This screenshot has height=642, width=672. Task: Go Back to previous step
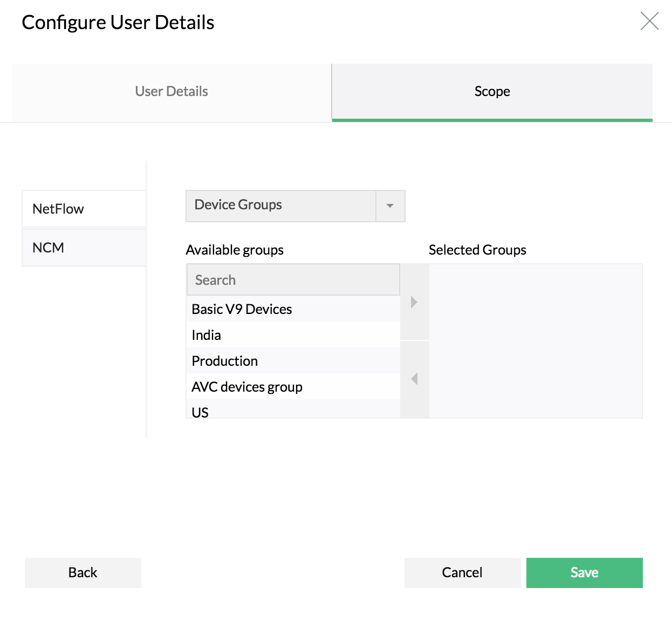(83, 572)
